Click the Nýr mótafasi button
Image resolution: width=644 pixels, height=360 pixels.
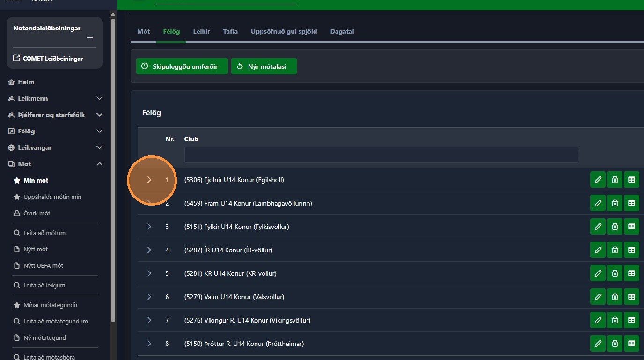[x=264, y=66]
